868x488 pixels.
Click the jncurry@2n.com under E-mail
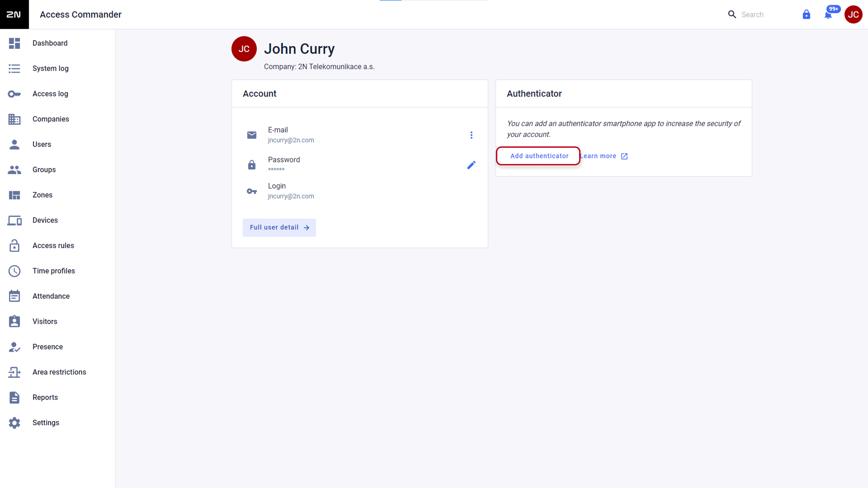pos(291,140)
